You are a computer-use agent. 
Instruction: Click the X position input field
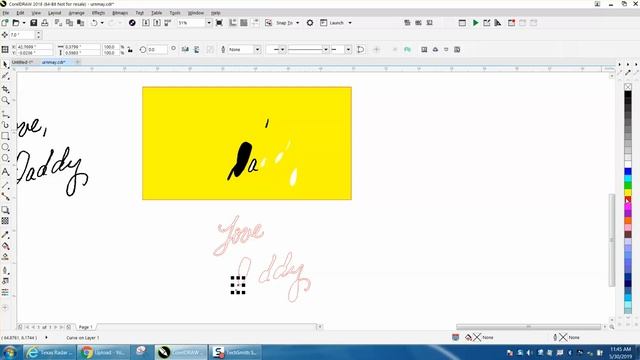[x=34, y=47]
